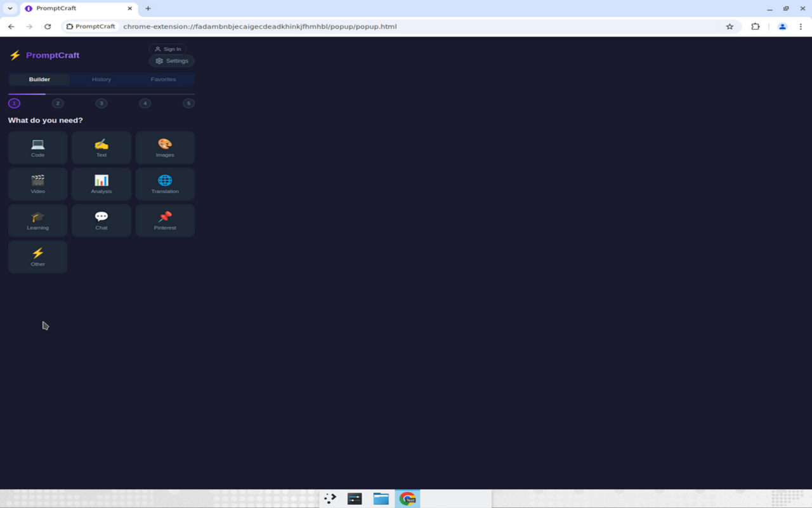Switch to the Builder tab
The height and width of the screenshot is (508, 812).
click(x=39, y=79)
